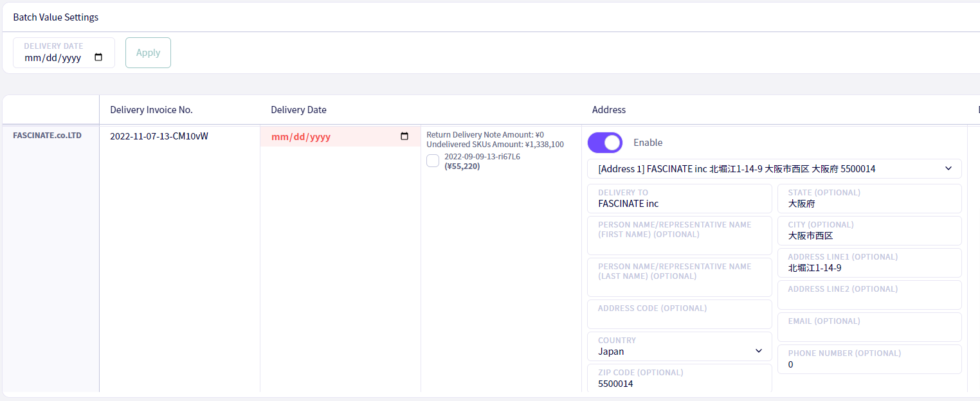
Task: Focus the red row Delivery Date field
Action: click(340, 136)
